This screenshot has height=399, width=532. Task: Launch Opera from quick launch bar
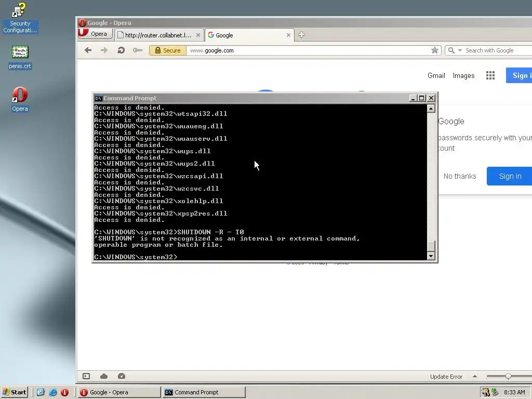point(64,392)
